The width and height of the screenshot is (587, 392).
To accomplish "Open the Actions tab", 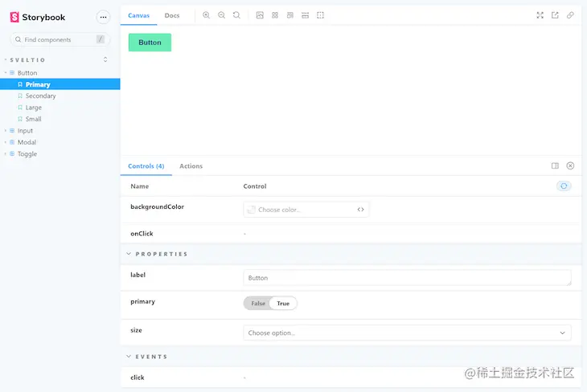I will pyautogui.click(x=191, y=166).
